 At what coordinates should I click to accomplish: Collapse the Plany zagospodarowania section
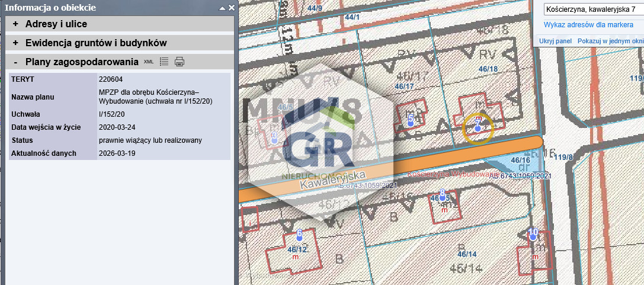tap(15, 62)
